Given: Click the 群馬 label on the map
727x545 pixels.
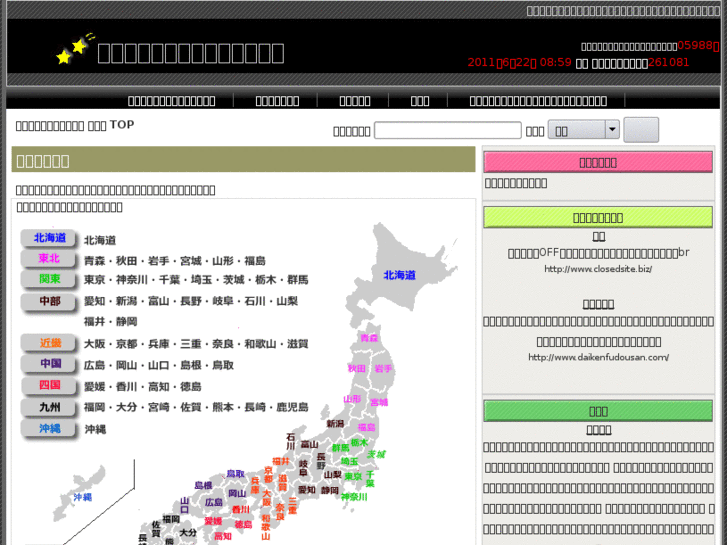Looking at the screenshot, I should click(x=340, y=448).
